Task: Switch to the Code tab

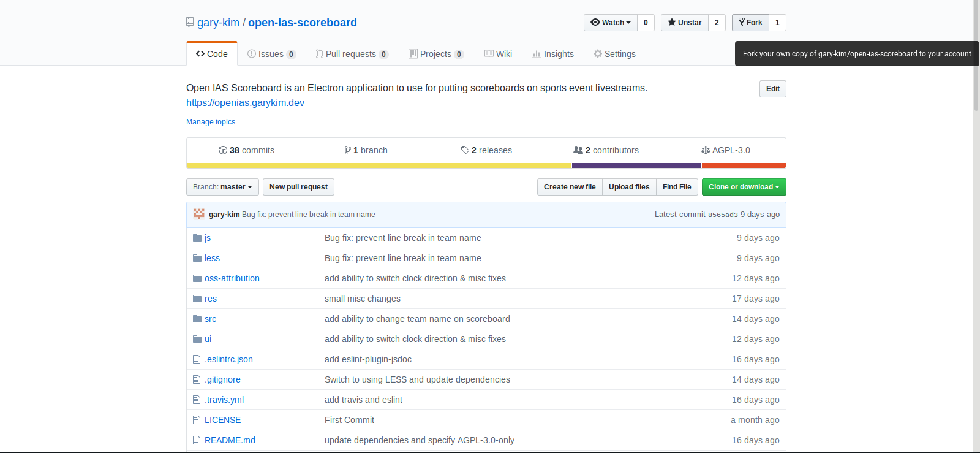Action: point(212,54)
